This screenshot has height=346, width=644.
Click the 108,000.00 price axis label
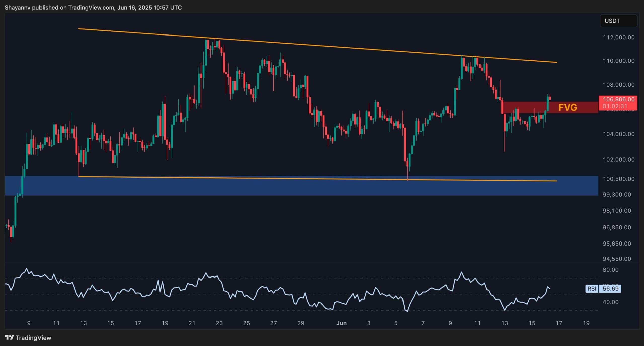tap(619, 85)
